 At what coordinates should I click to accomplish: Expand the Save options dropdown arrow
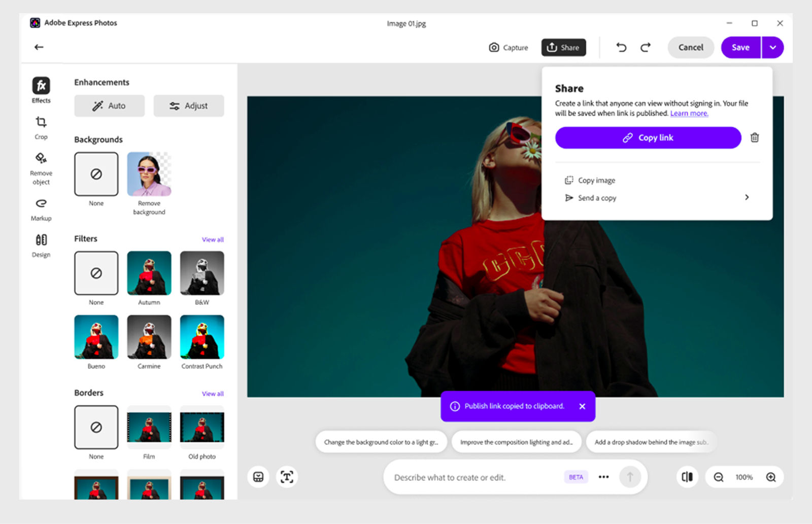tap(772, 47)
